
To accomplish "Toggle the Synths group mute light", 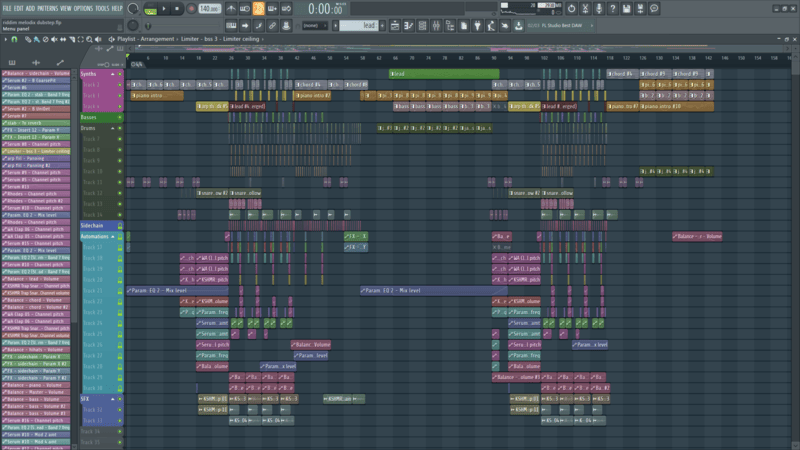I will 120,73.
